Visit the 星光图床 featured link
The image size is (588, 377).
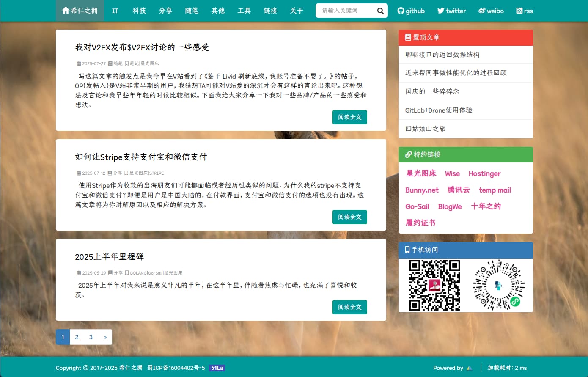pyautogui.click(x=421, y=173)
